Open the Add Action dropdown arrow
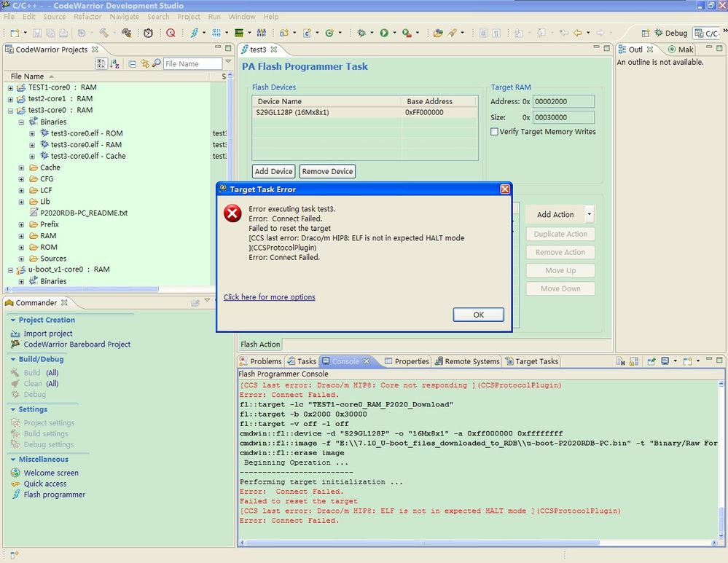The image size is (728, 563). pyautogui.click(x=590, y=214)
